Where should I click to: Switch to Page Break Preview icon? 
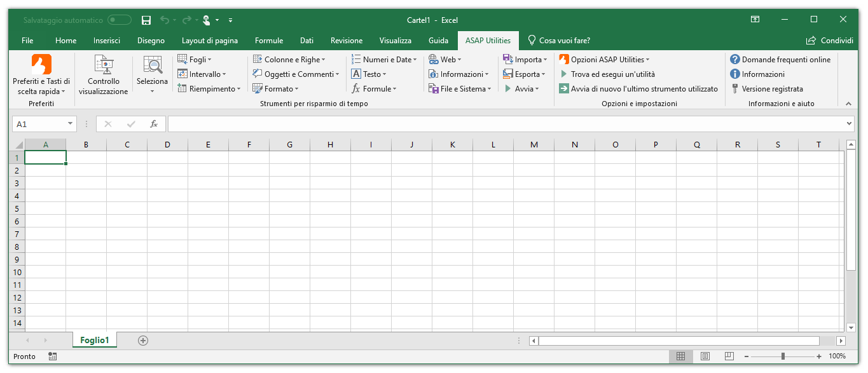point(729,356)
